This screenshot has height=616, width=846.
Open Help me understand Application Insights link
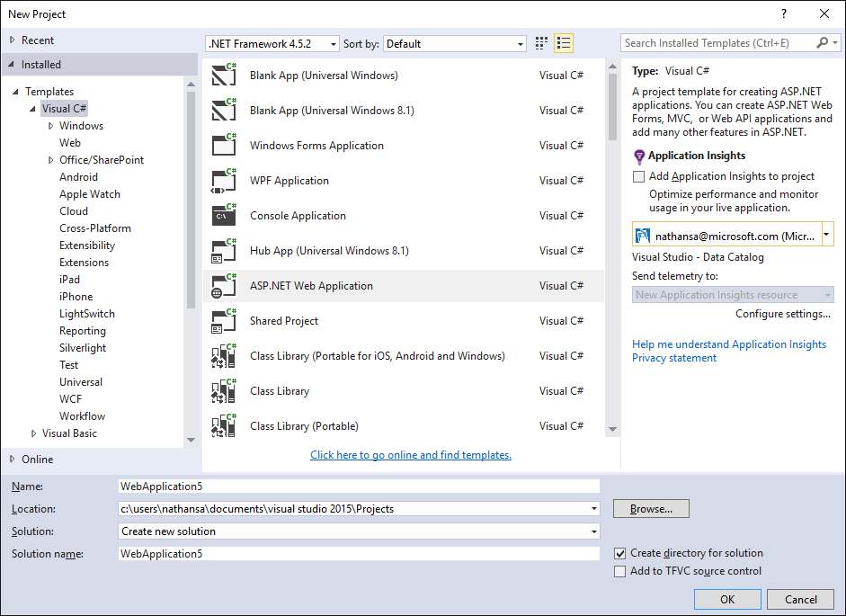(730, 344)
